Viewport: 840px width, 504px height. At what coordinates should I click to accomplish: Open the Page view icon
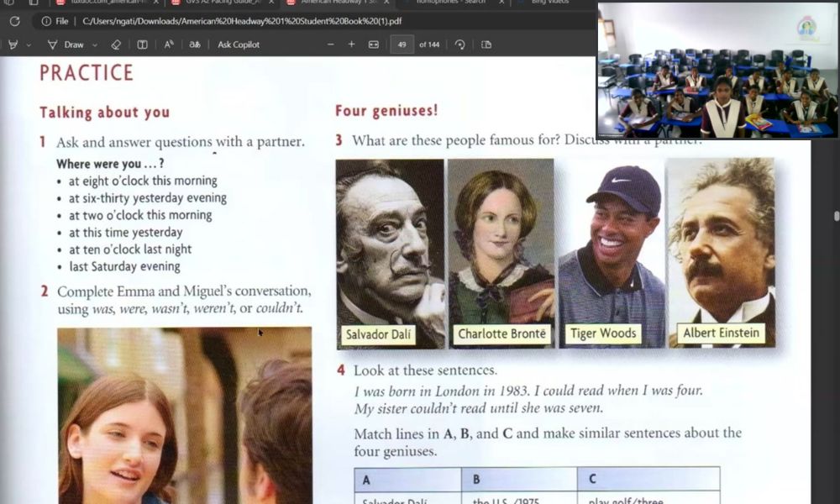(486, 45)
